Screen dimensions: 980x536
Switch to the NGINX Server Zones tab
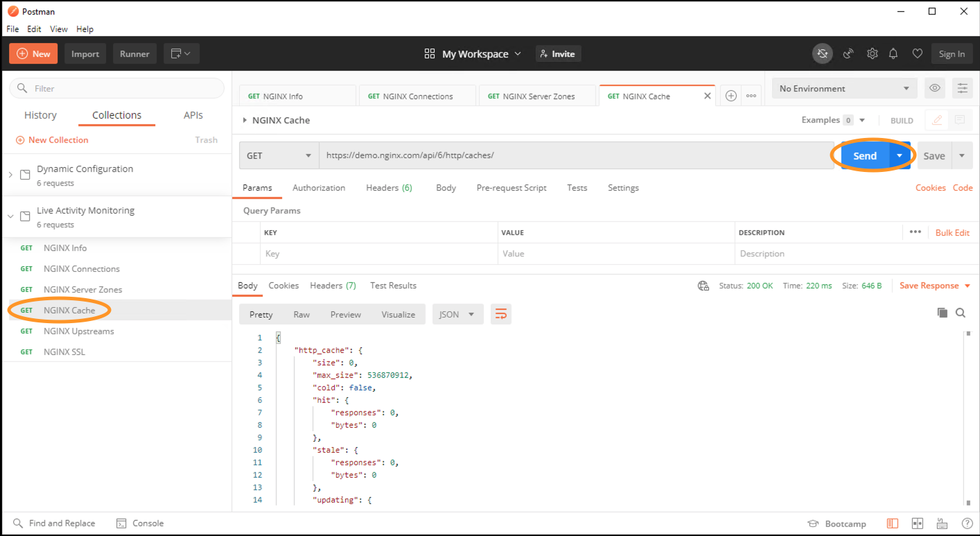(x=538, y=96)
